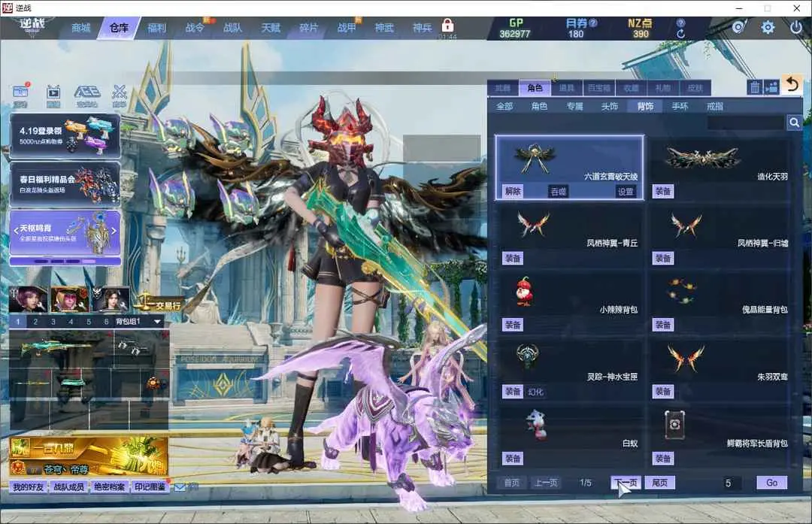
Task: Open the mail envelope icon
Action: click(x=180, y=487)
